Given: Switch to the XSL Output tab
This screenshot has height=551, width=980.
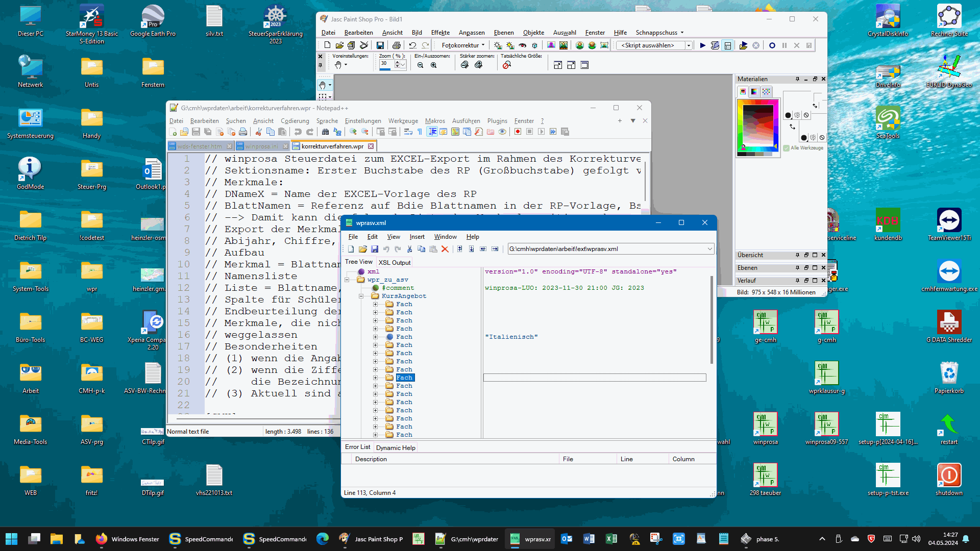Looking at the screenshot, I should 394,262.
